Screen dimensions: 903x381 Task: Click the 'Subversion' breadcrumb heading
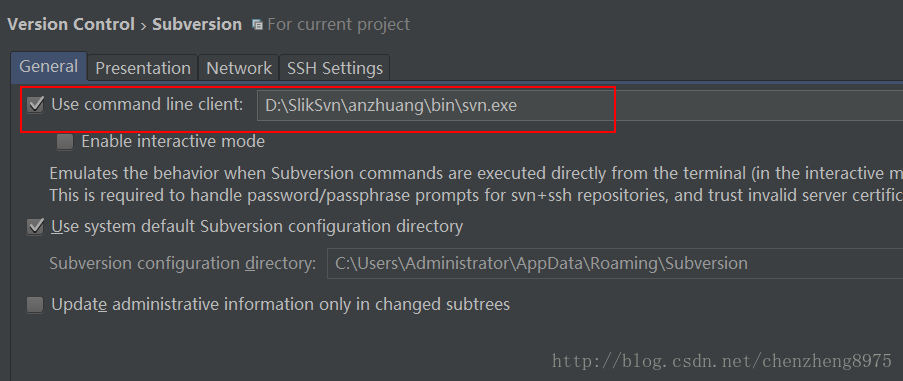pyautogui.click(x=197, y=25)
